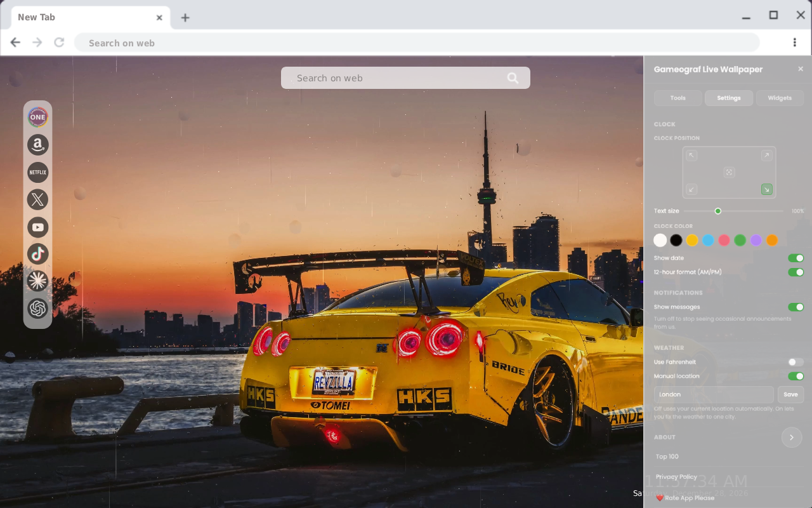Image resolution: width=812 pixels, height=508 pixels.
Task: Switch to the Tools tab
Action: click(678, 98)
